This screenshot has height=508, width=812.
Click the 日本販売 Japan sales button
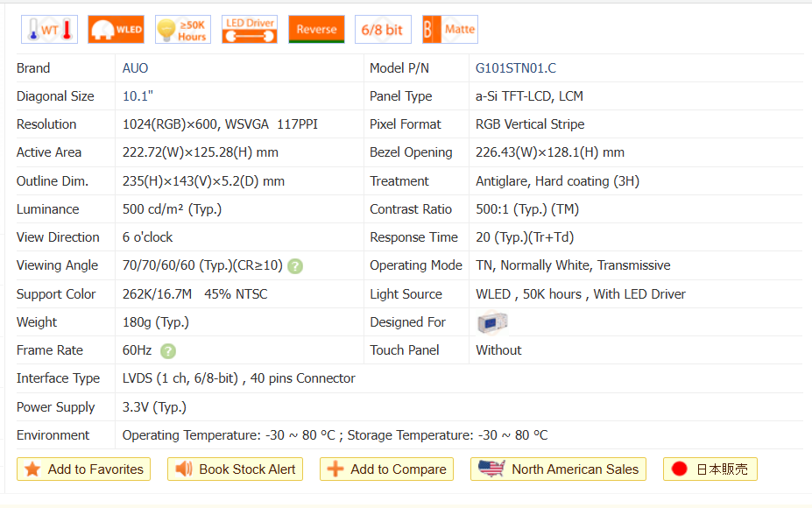710,469
